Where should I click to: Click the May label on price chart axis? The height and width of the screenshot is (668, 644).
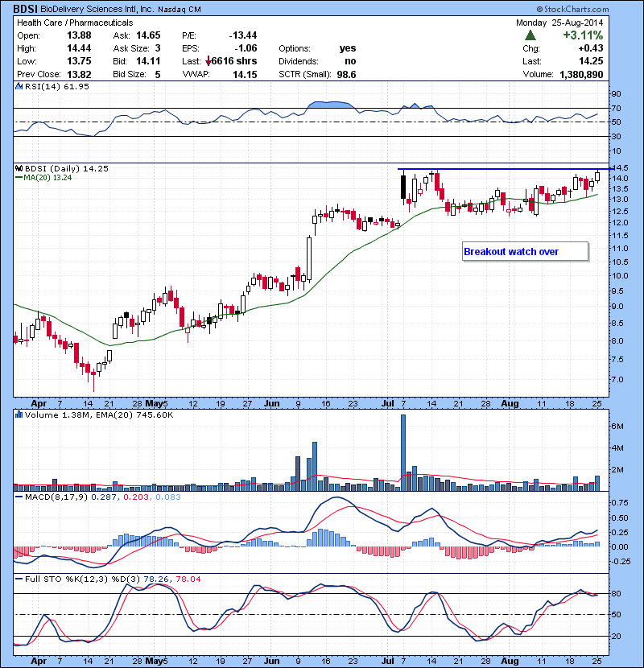[154, 403]
